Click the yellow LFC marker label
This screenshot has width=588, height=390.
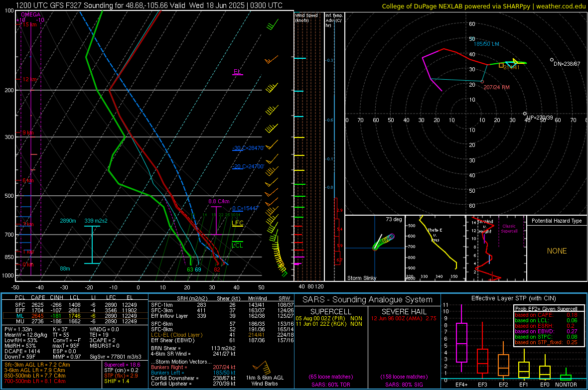(x=238, y=223)
